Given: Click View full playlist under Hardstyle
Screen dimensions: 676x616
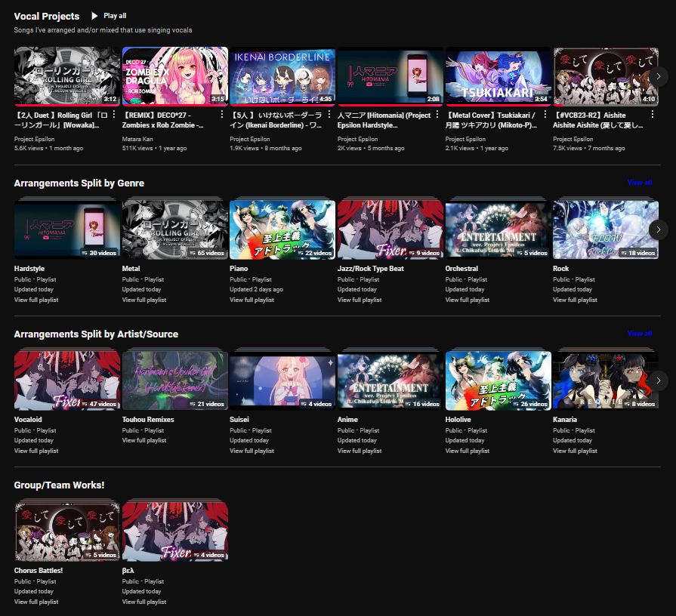Looking at the screenshot, I should coord(36,300).
